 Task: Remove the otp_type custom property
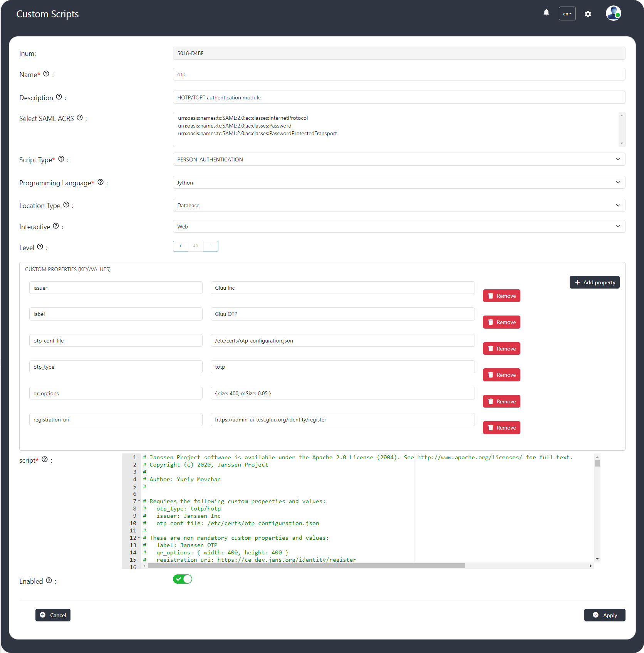coord(501,375)
